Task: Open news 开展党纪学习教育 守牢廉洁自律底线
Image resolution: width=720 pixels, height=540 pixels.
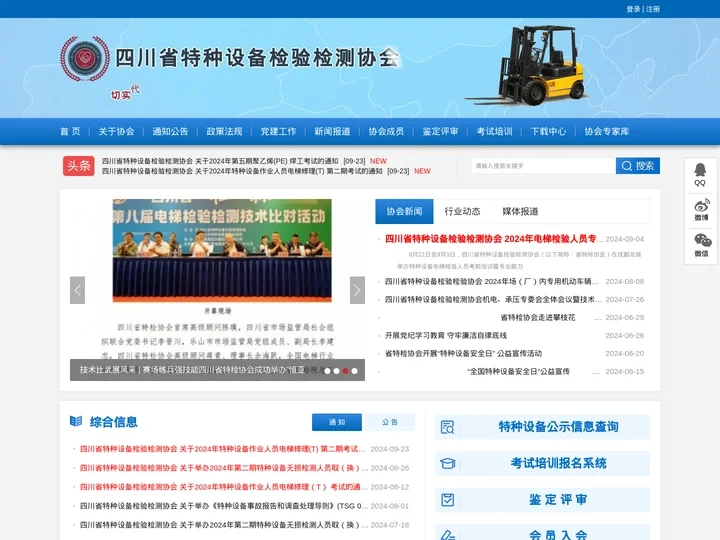Action: click(446, 335)
